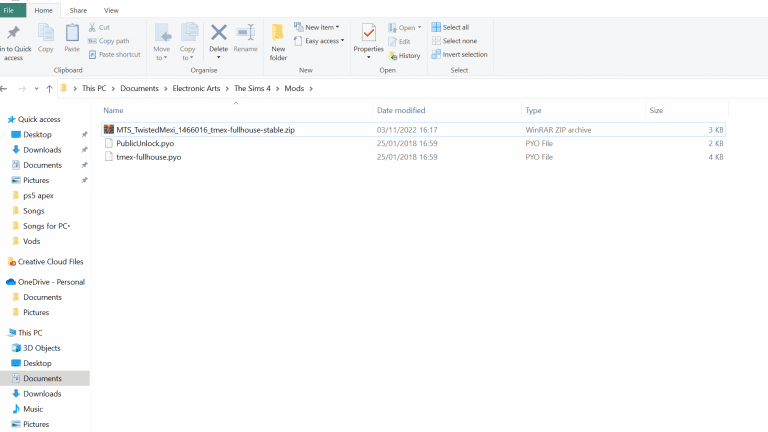Open the Copy to dropdown

(x=188, y=40)
